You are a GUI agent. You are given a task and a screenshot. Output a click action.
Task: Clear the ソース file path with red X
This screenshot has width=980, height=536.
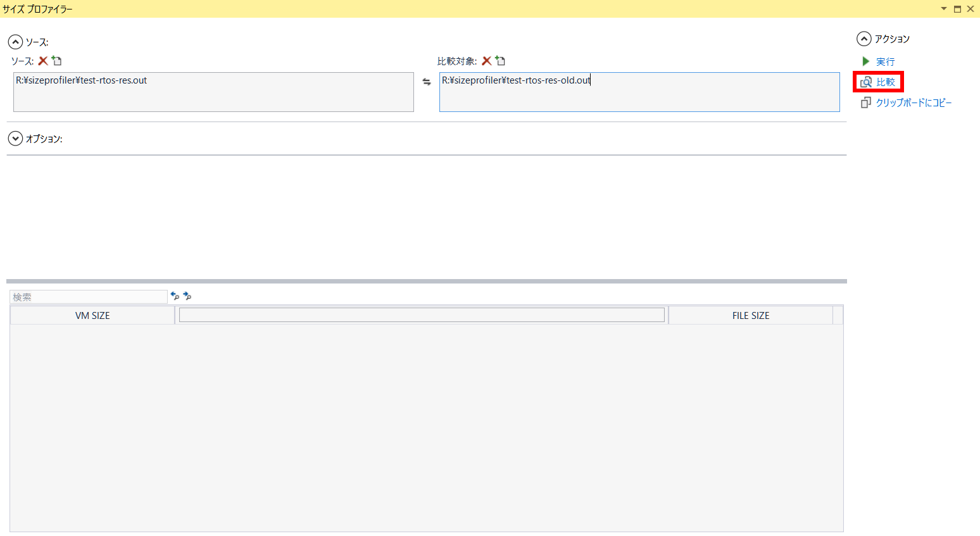coord(43,61)
